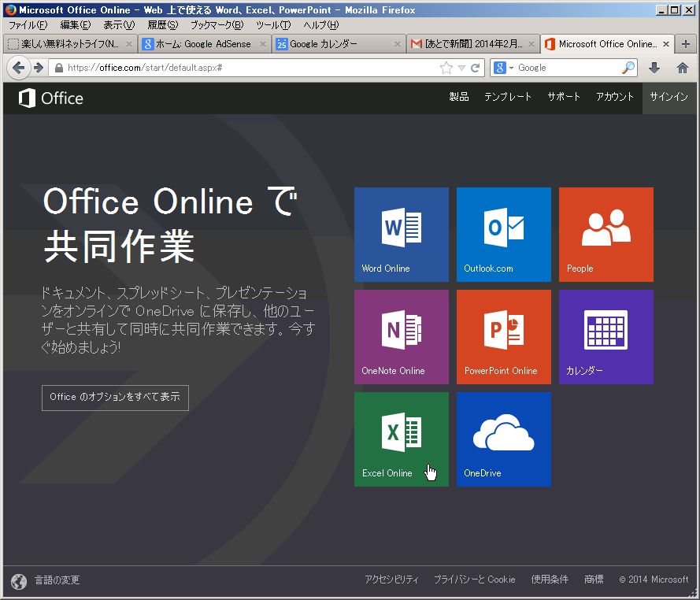Open the People tile
The width and height of the screenshot is (700, 600).
(606, 235)
